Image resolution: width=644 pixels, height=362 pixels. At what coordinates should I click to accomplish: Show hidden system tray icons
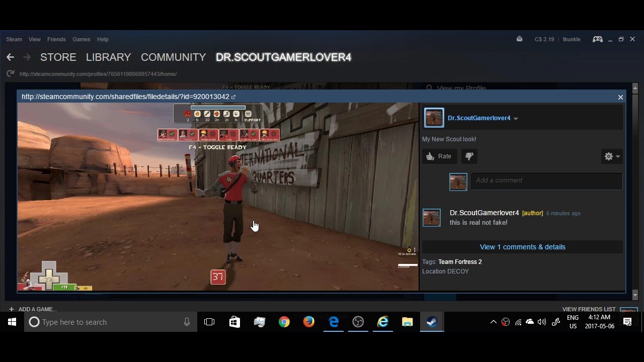(494, 322)
